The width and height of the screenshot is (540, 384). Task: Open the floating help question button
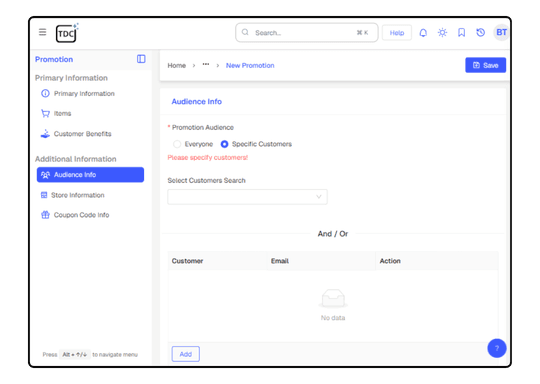[497, 348]
